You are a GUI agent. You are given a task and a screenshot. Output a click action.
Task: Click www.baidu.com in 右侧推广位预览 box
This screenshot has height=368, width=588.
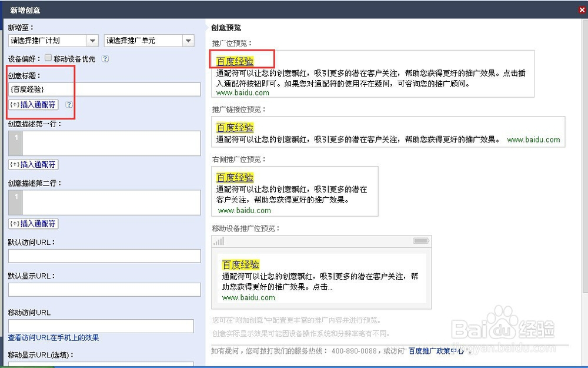(245, 211)
